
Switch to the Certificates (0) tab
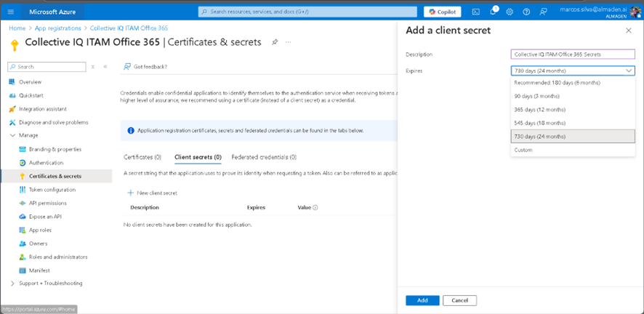point(142,157)
